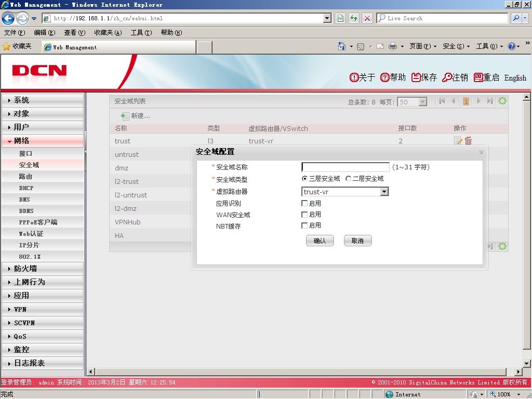The image size is (532, 399).
Task: Click the IE Help question icon
Action: click(x=512, y=46)
